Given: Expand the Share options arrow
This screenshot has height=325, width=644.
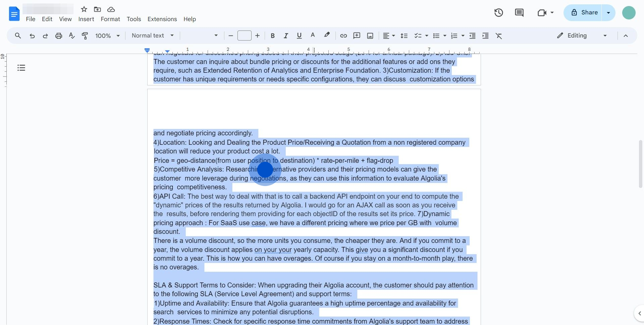Looking at the screenshot, I should [x=608, y=13].
